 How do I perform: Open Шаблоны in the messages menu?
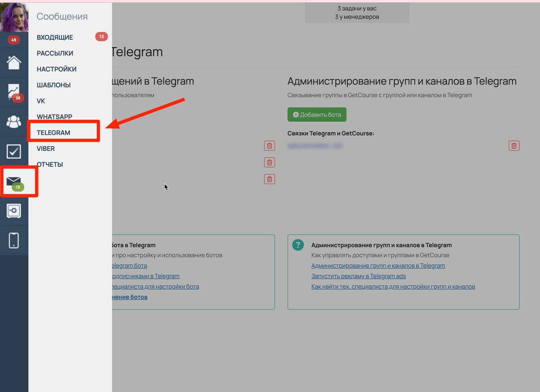pyautogui.click(x=54, y=85)
